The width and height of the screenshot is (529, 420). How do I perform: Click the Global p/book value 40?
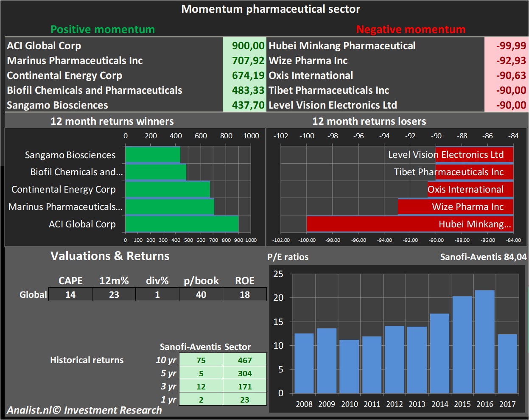coord(201,294)
